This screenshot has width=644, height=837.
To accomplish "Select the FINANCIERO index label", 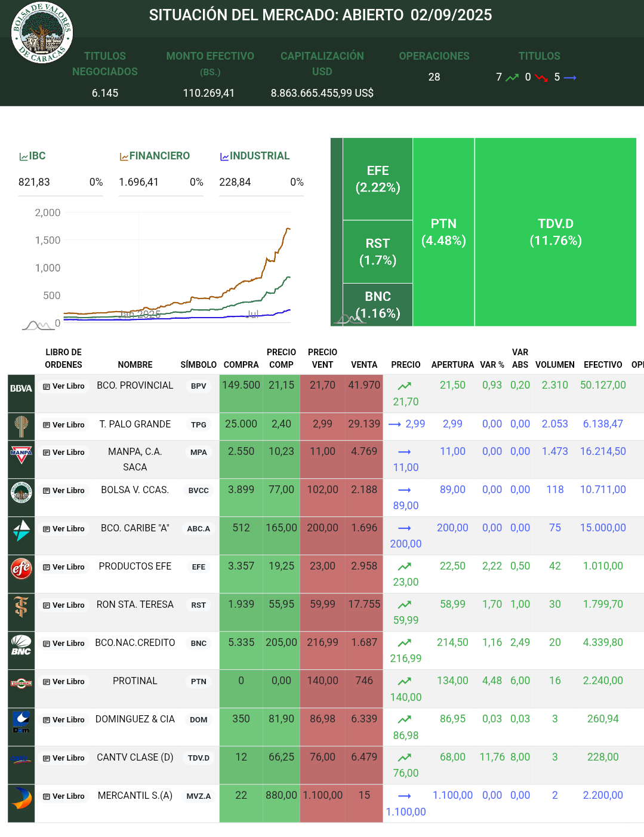I will coord(159,156).
